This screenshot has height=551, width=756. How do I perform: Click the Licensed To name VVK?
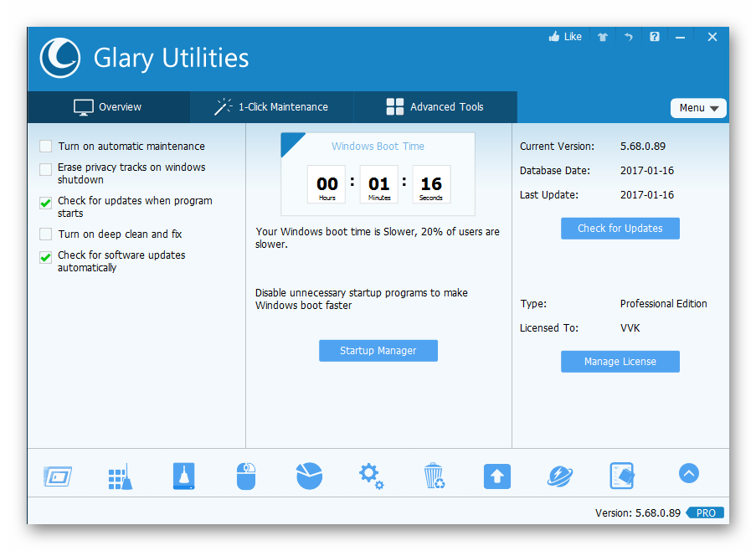coord(630,327)
